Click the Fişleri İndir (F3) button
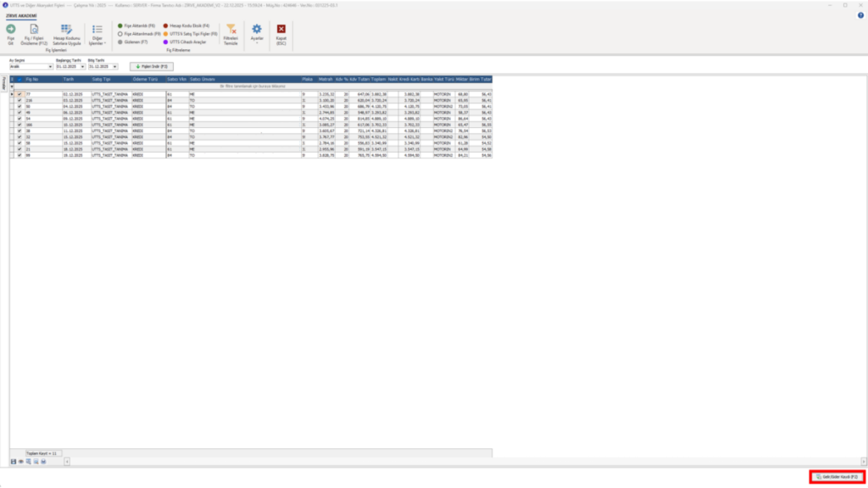The width and height of the screenshot is (868, 488). pyautogui.click(x=152, y=66)
